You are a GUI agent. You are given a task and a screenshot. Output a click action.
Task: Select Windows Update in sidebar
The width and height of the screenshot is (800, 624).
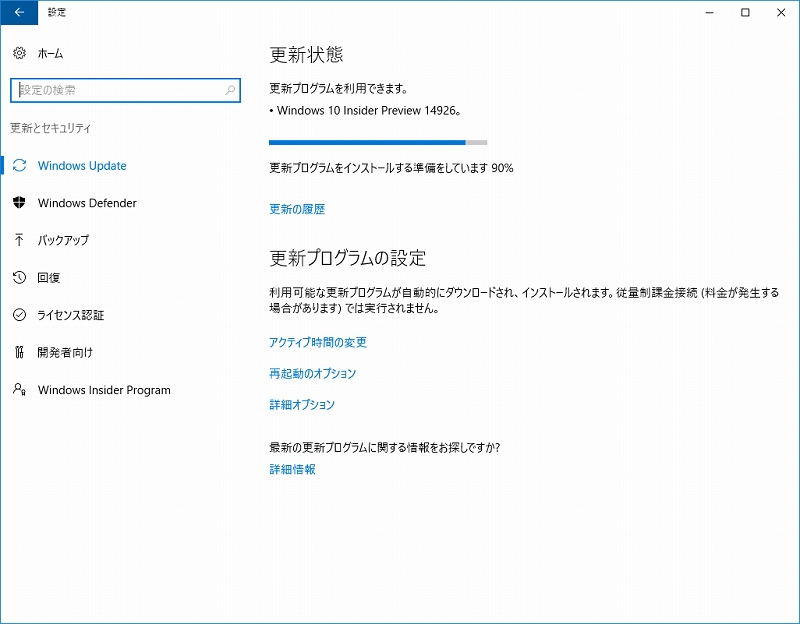pos(82,165)
